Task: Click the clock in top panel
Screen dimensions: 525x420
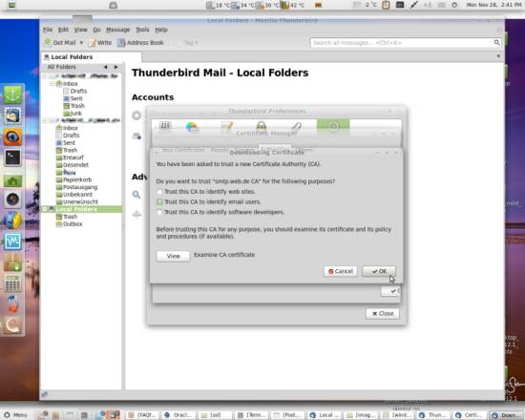Action: 493,5
